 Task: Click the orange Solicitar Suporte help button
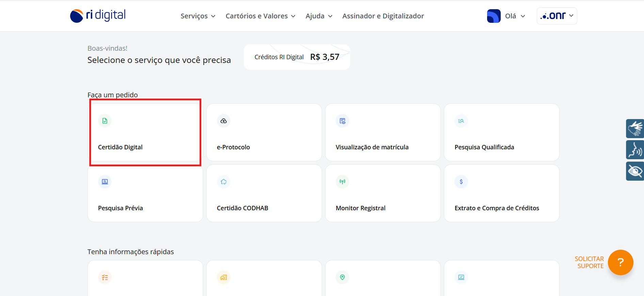pyautogui.click(x=620, y=262)
